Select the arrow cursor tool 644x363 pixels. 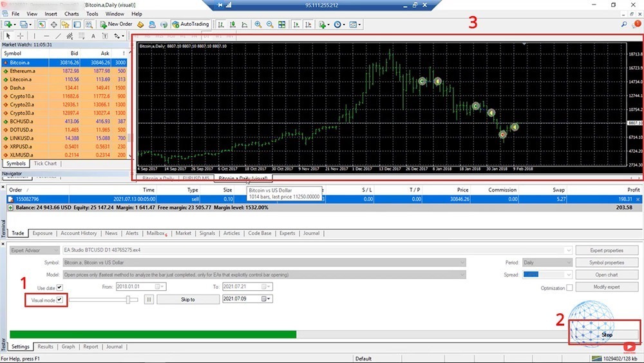pyautogui.click(x=8, y=36)
